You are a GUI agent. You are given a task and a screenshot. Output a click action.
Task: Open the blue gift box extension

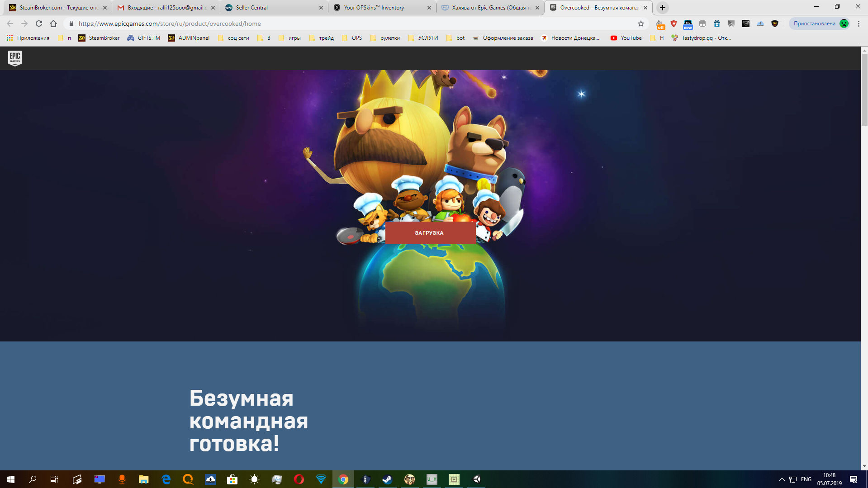(717, 24)
